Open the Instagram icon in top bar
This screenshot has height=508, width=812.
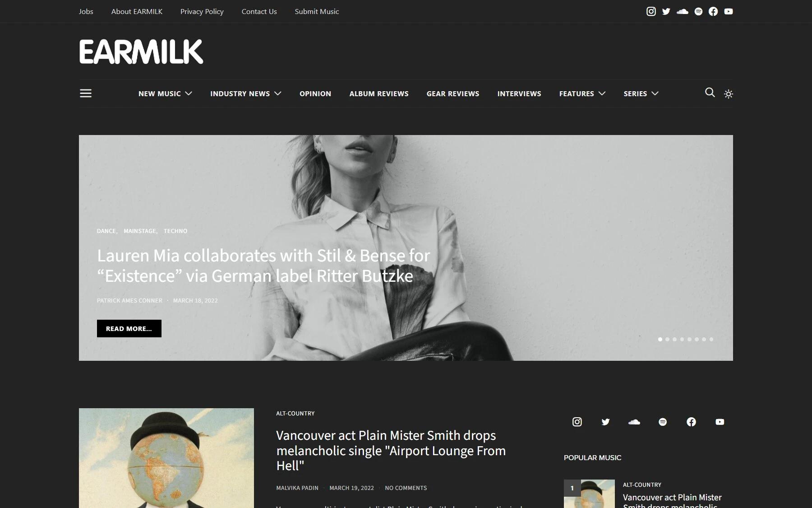651,11
